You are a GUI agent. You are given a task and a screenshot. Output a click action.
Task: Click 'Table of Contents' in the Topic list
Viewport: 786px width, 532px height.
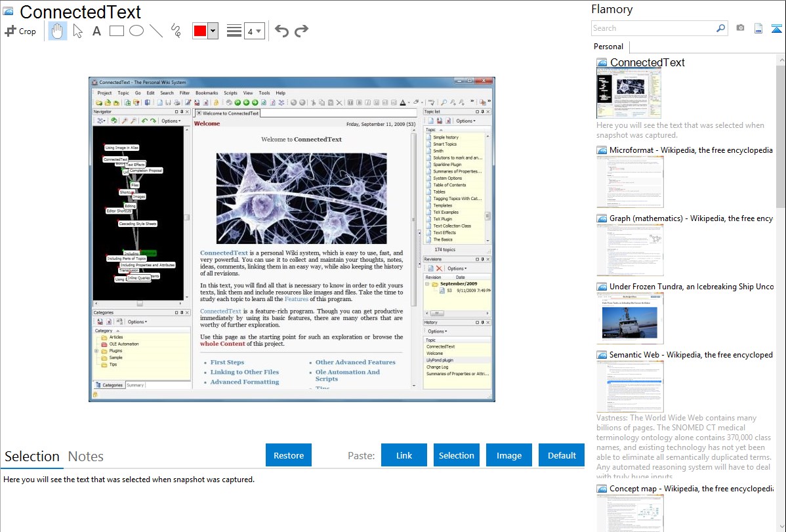point(449,185)
